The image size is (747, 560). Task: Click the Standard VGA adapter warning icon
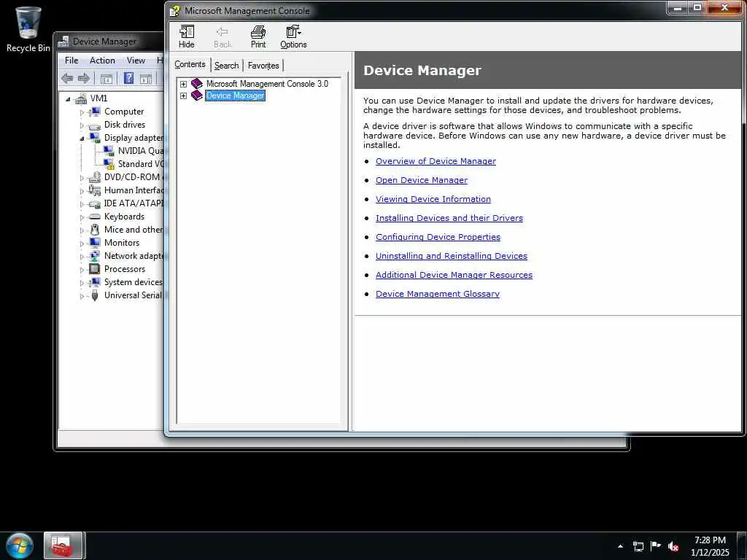(109, 164)
